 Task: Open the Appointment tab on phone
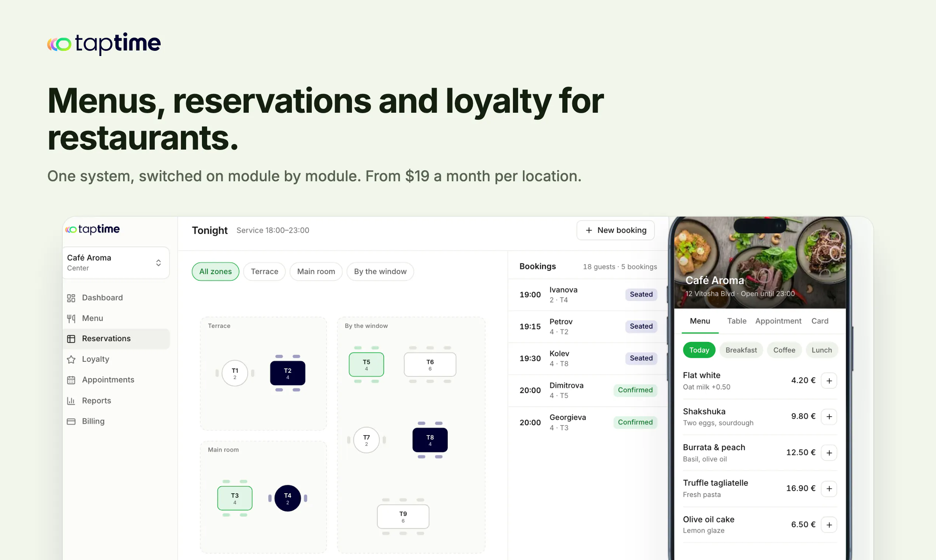pyautogui.click(x=778, y=321)
